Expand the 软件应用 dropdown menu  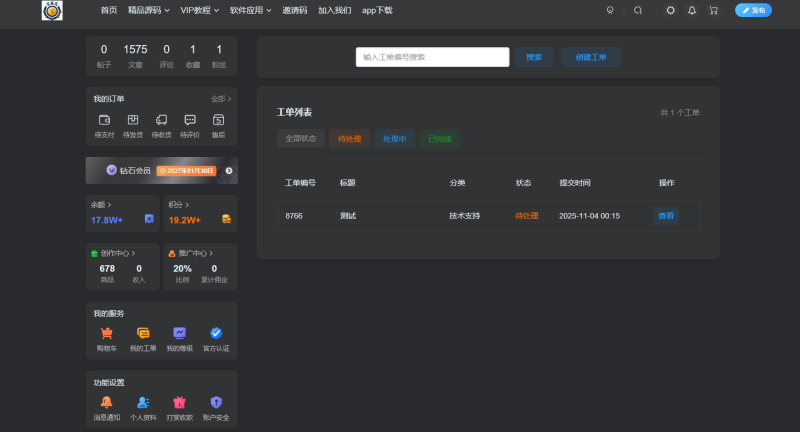[251, 10]
